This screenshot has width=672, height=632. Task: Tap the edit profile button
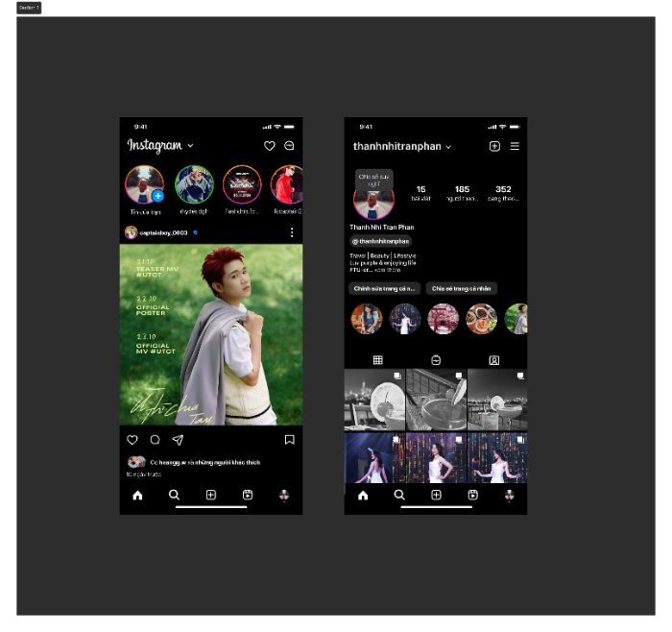click(384, 288)
